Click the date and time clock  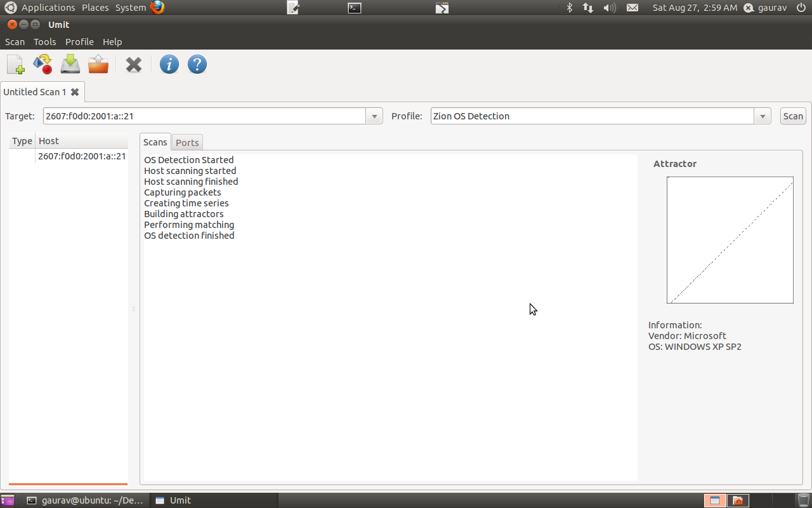pos(695,8)
